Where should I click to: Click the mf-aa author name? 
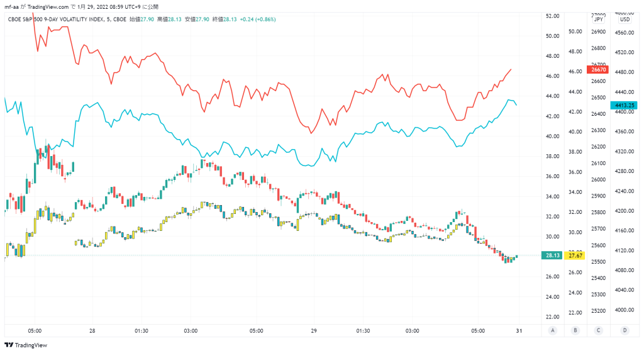click(x=11, y=7)
